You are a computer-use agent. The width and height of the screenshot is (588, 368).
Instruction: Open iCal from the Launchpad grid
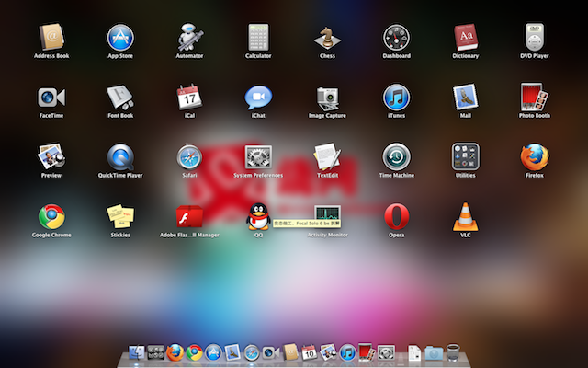(189, 97)
